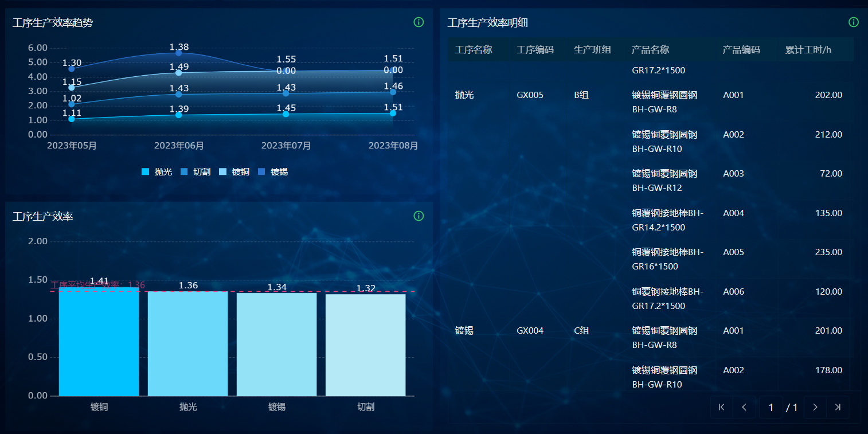Toggle 切割 series in trend legend
The height and width of the screenshot is (434, 868).
[195, 172]
